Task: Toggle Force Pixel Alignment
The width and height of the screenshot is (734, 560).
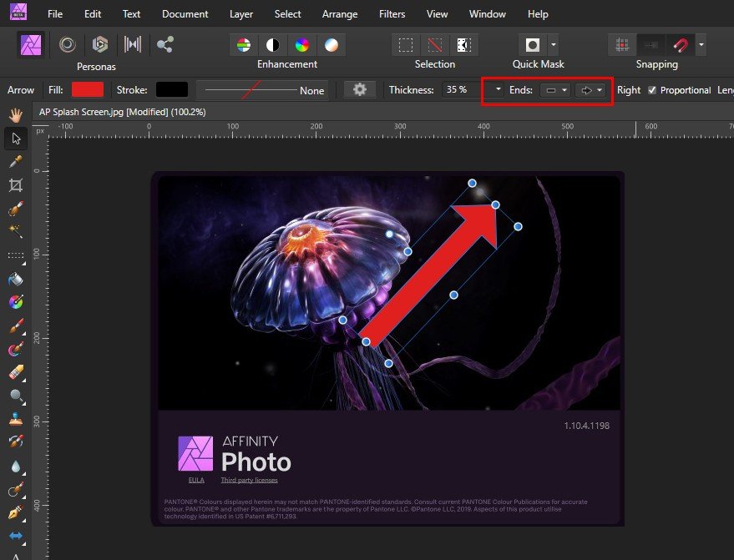Action: [651, 45]
